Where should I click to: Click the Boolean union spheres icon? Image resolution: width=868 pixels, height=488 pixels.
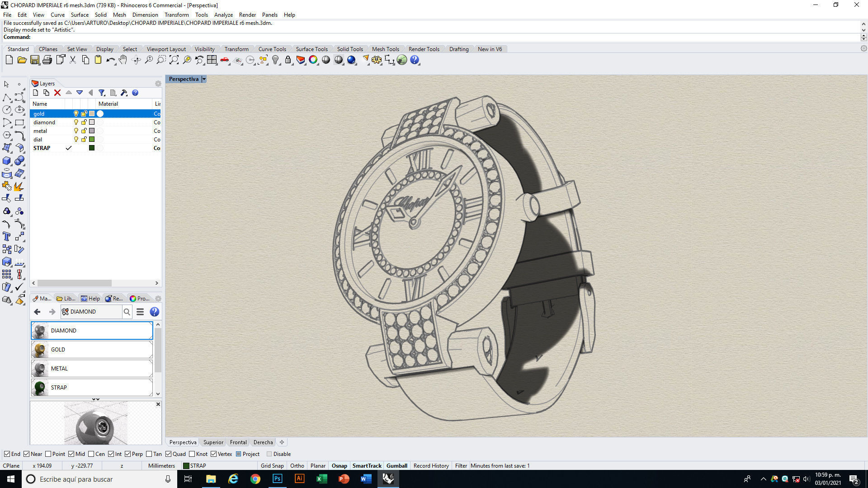tap(19, 161)
